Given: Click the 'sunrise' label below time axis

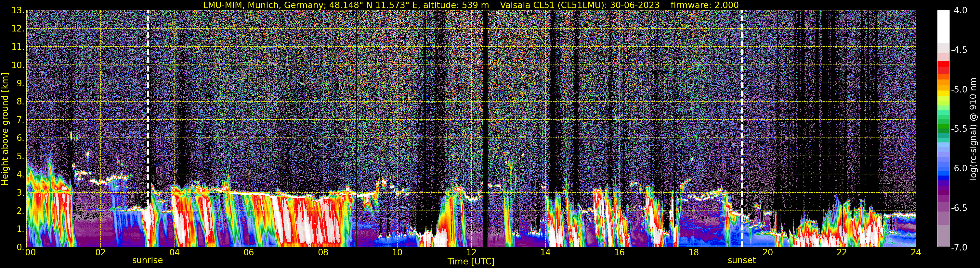Looking at the screenshot, I should click(x=148, y=261).
